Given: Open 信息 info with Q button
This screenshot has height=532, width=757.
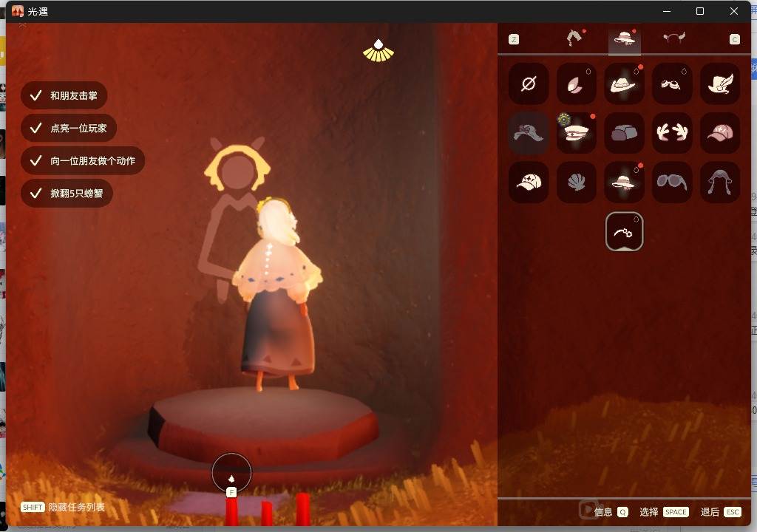Looking at the screenshot, I should (x=611, y=512).
